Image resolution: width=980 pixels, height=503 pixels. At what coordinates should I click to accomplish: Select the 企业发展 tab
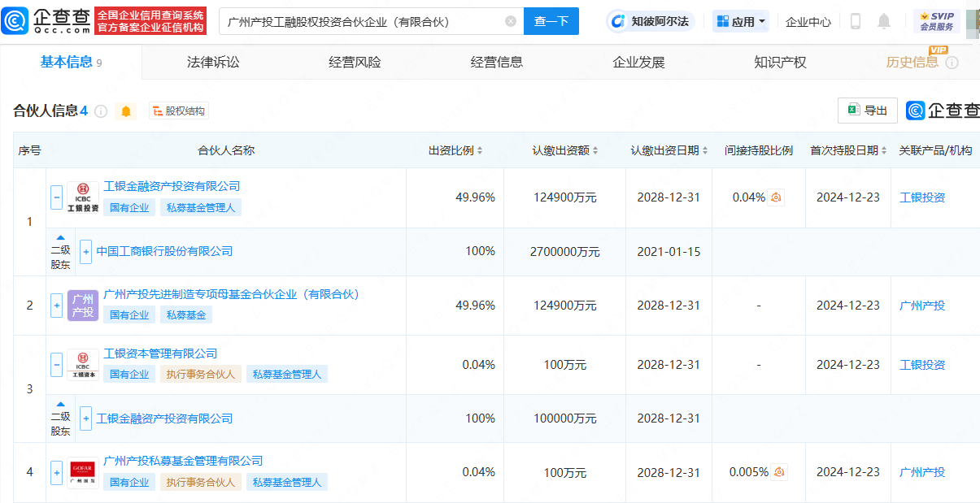638,63
